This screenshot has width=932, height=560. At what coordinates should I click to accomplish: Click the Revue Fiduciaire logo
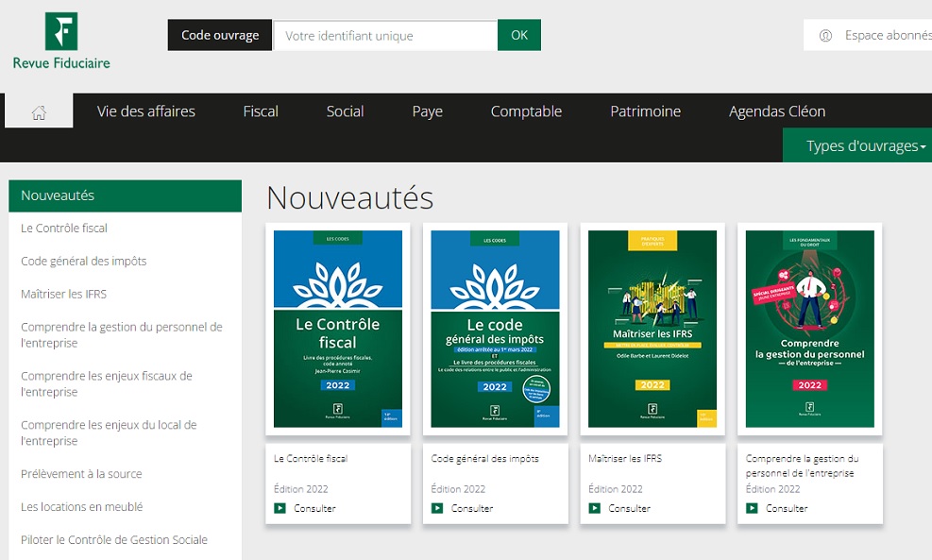click(61, 41)
